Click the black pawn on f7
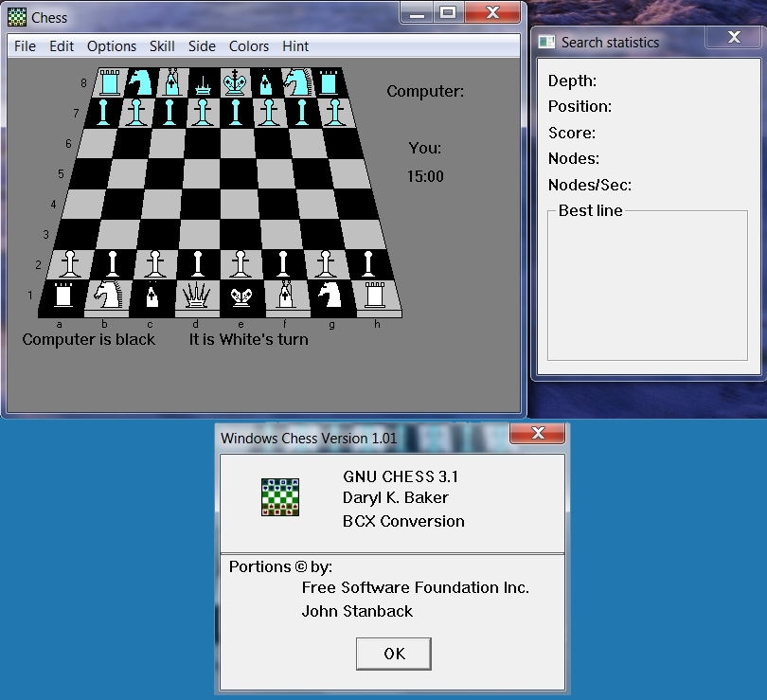 [269, 113]
